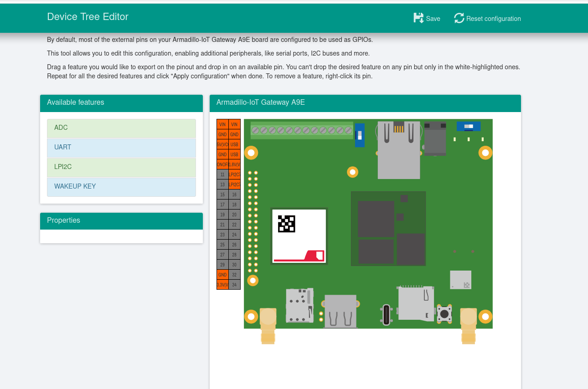Click the Reset configuration refresh icon

(x=459, y=18)
